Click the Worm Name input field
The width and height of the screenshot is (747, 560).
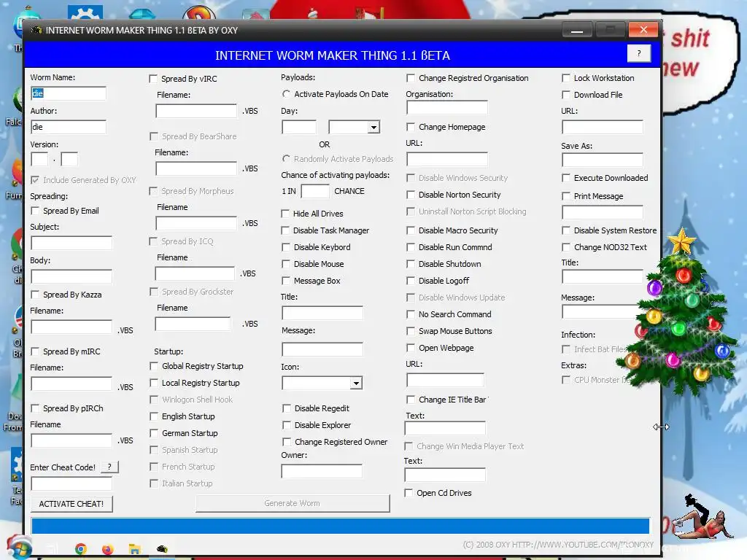coord(69,93)
